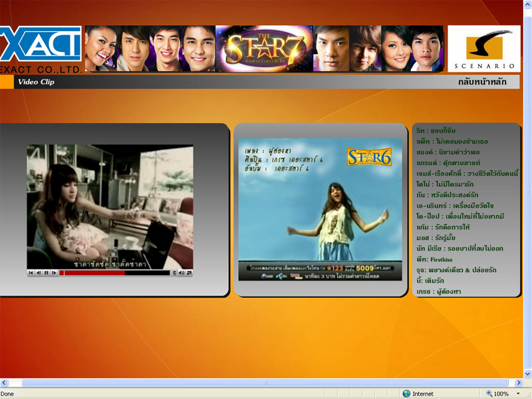Open the song แบงค์ : นิยามคำว่าพอ
532x399 pixels.
tap(448, 152)
